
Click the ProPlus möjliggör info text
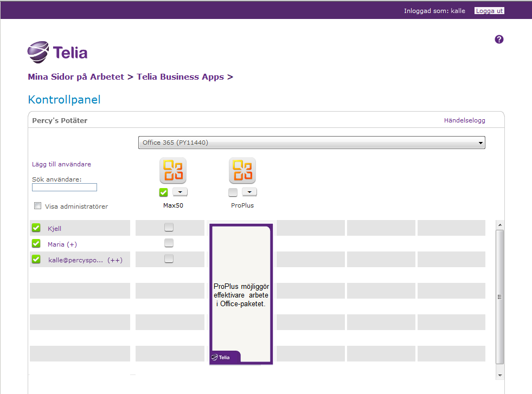pyautogui.click(x=241, y=295)
